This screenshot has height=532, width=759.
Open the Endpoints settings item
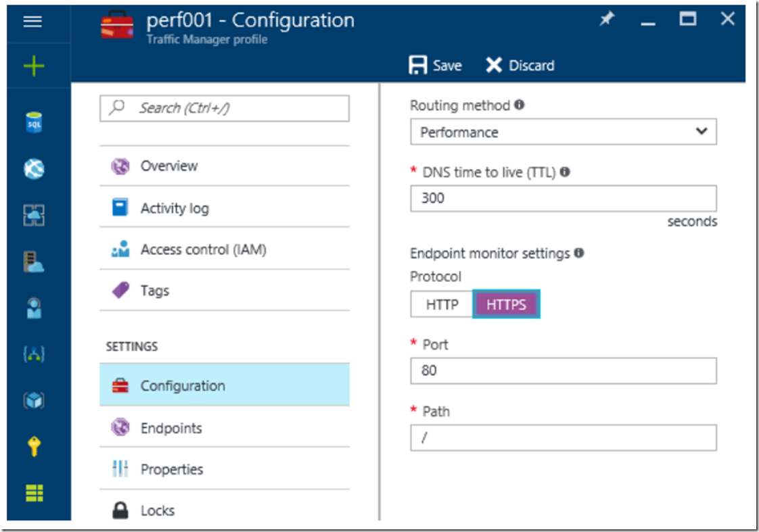(225, 428)
